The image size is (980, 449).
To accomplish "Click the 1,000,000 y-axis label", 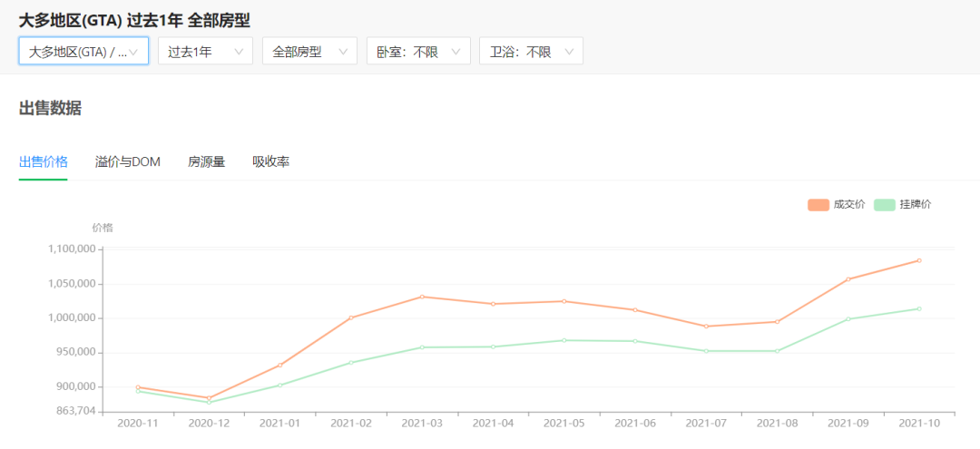I will tap(71, 317).
